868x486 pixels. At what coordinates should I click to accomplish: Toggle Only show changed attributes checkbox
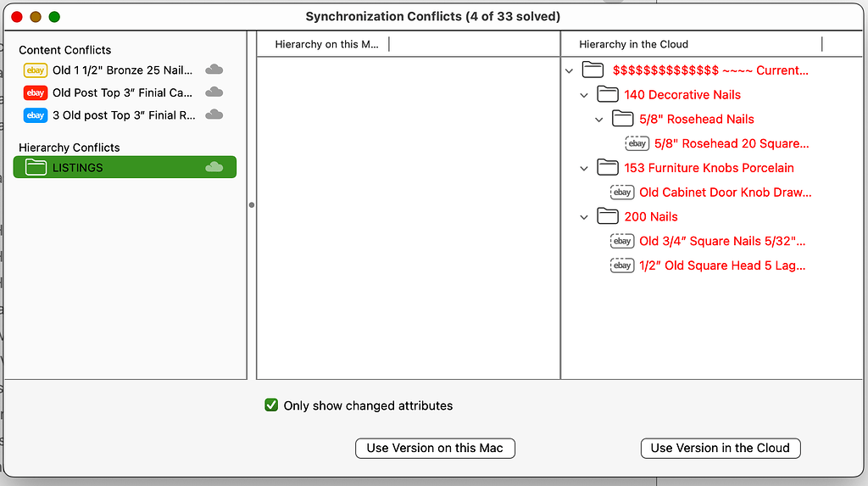coord(271,405)
